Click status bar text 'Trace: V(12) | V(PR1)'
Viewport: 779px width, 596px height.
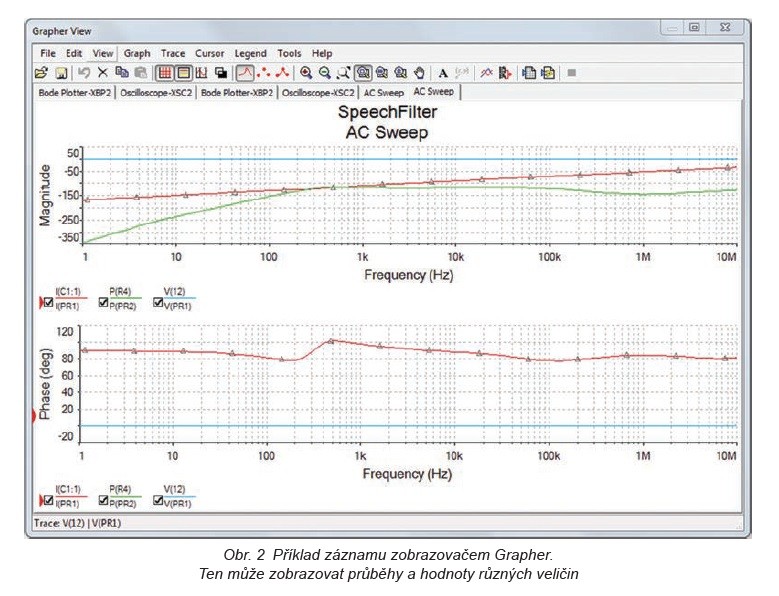77,523
